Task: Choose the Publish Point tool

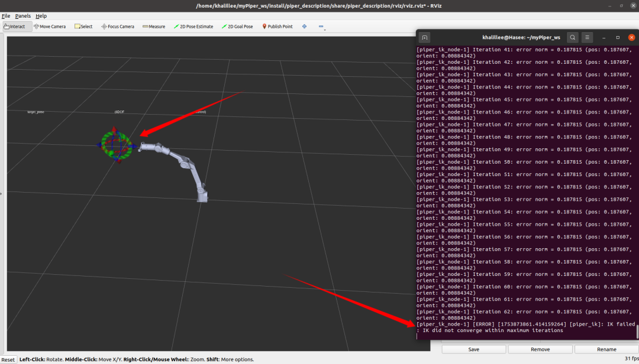Action: pos(277,27)
